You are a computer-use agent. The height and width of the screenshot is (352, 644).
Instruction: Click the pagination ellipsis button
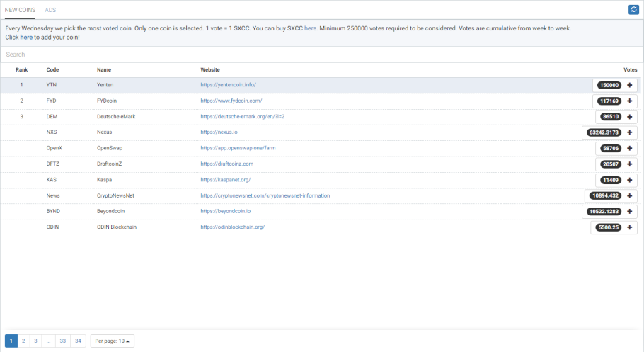tap(48, 341)
